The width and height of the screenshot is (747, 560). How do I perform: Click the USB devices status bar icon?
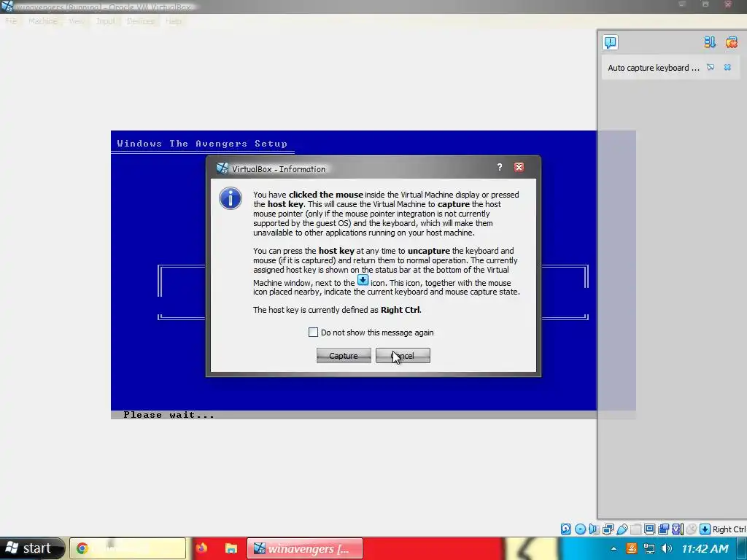coord(622,529)
